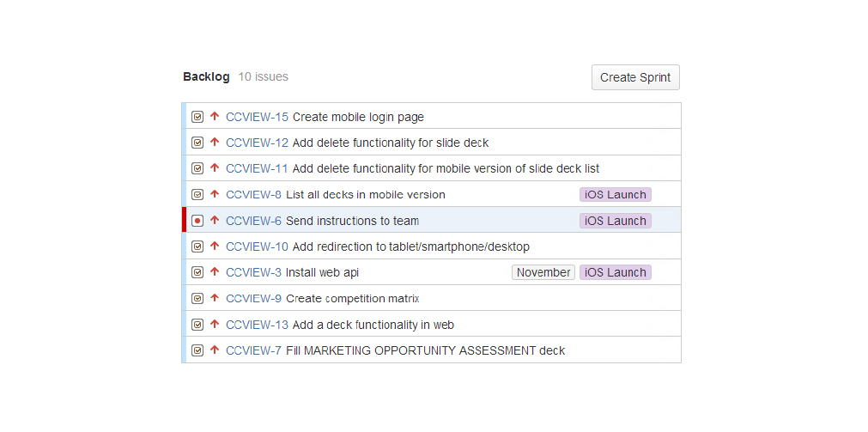Select the iOS Launch label on CCVIEW-6
This screenshot has height=432, width=868.
click(x=615, y=221)
